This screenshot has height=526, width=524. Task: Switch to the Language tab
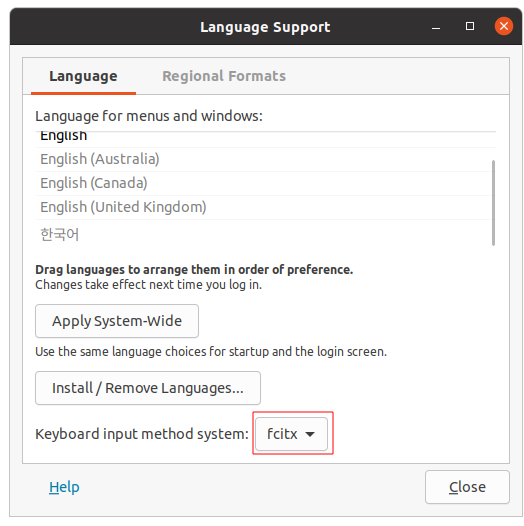coord(83,76)
